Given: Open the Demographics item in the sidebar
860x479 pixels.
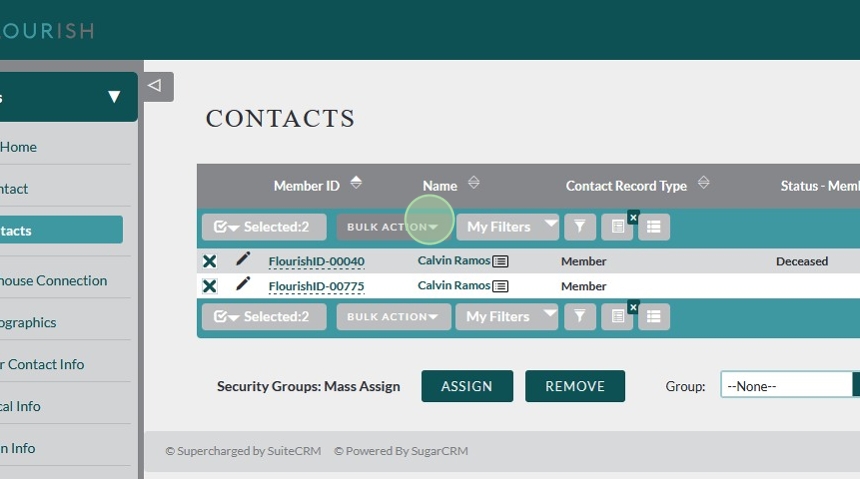Looking at the screenshot, I should 28,322.
